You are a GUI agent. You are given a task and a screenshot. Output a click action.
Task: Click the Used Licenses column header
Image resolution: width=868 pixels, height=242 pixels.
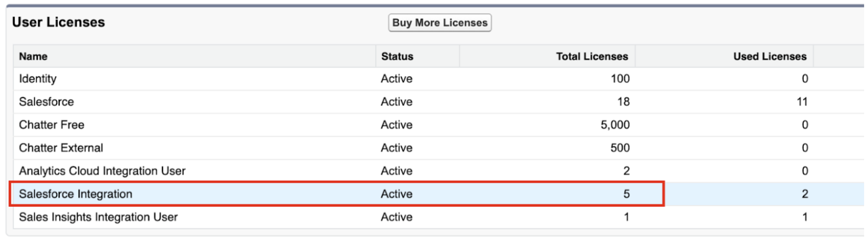coord(770,56)
